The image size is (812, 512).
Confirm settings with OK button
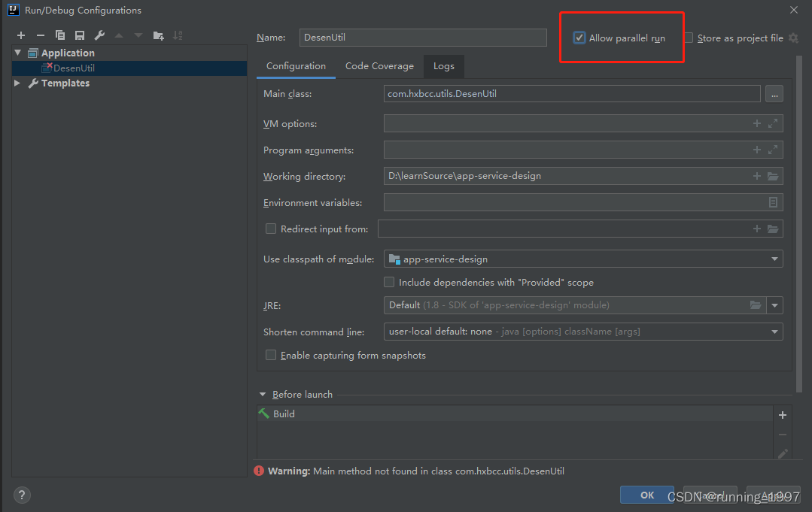646,495
